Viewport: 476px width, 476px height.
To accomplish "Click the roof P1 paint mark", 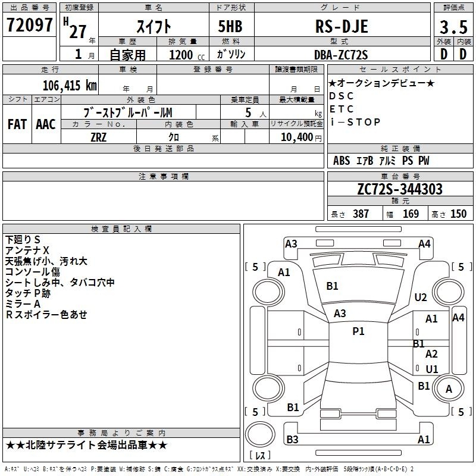I will [358, 331].
